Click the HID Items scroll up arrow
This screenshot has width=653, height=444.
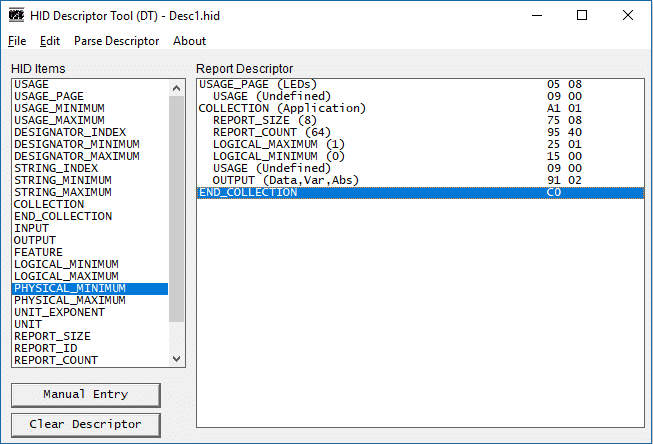click(x=177, y=88)
